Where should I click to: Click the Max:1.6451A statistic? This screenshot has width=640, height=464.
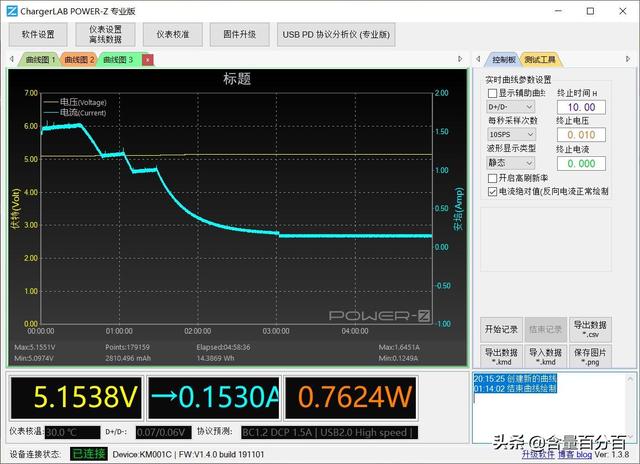click(399, 347)
